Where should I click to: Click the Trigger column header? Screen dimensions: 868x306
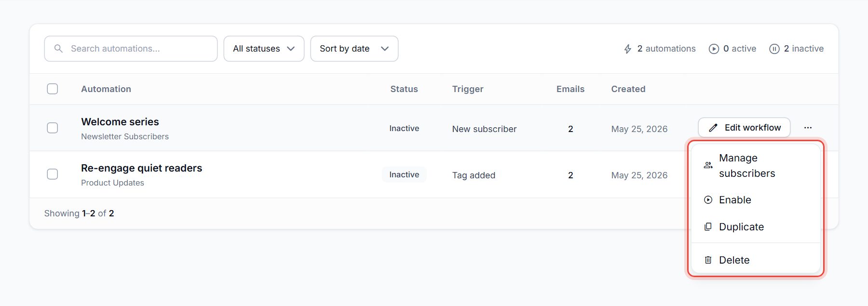coord(468,89)
